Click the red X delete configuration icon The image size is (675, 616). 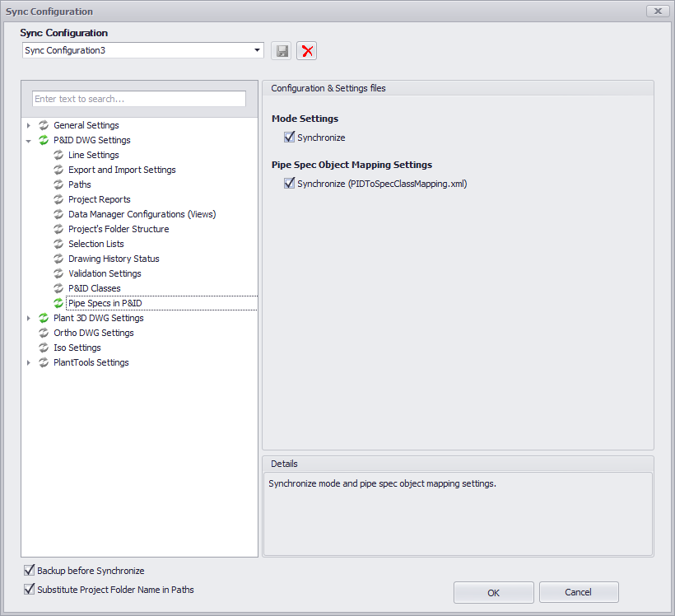(x=307, y=51)
